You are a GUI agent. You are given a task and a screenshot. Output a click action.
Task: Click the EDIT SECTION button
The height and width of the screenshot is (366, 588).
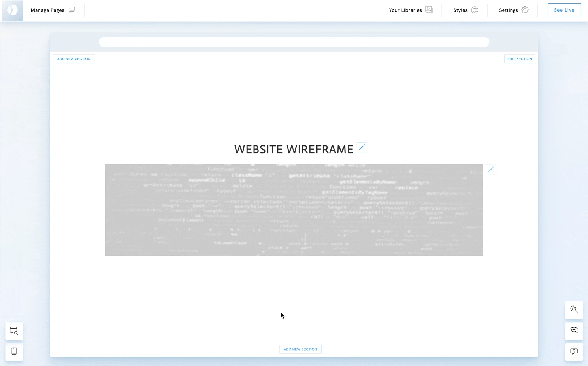[519, 59]
